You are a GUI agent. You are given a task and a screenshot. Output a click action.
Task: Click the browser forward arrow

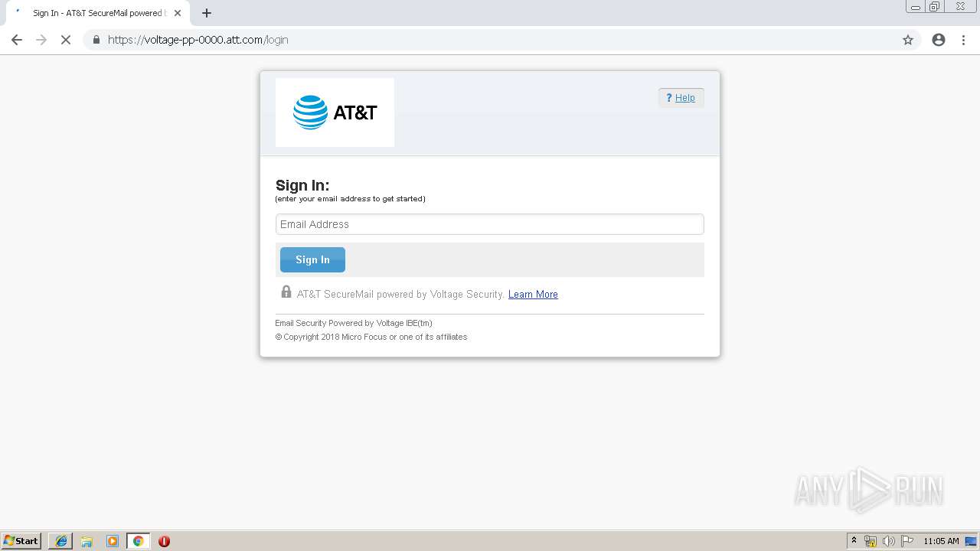tap(41, 40)
